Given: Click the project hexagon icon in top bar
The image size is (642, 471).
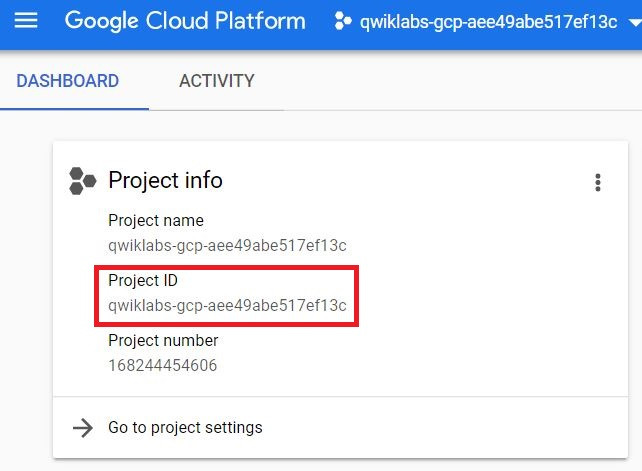Looking at the screenshot, I should 343,21.
